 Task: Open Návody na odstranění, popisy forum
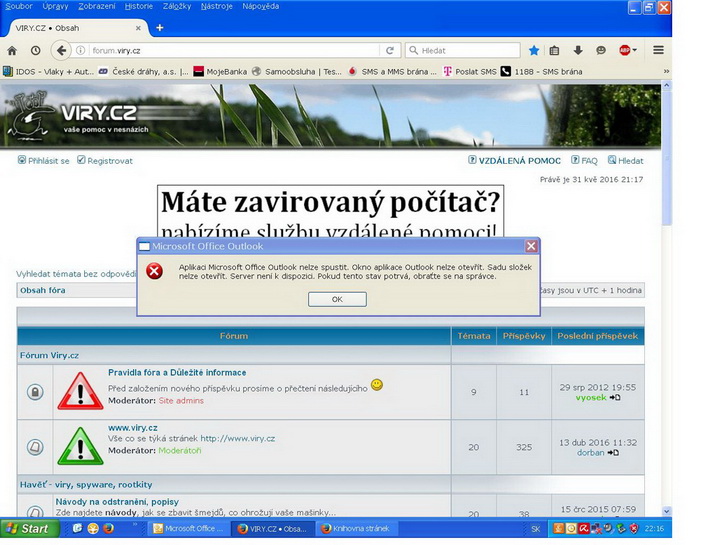[x=117, y=501]
